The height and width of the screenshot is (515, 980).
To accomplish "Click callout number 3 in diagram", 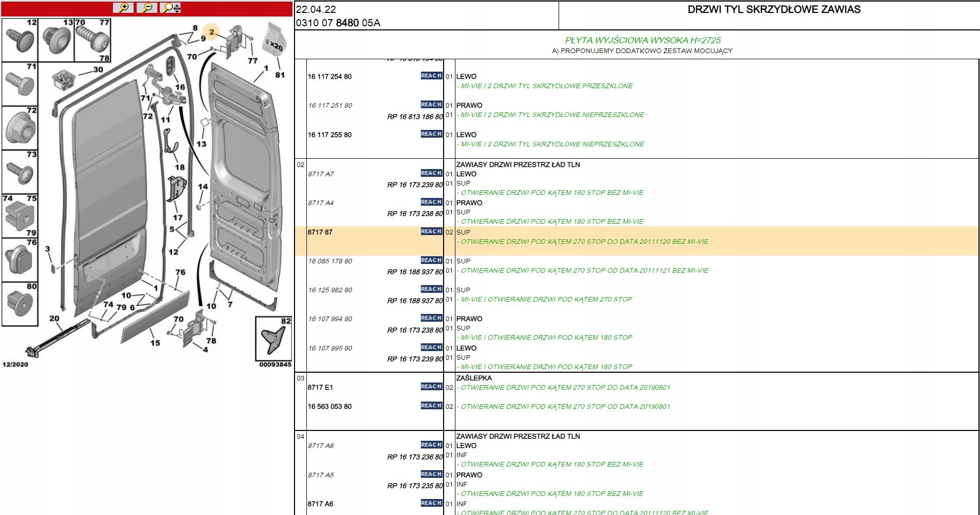I will (x=48, y=249).
